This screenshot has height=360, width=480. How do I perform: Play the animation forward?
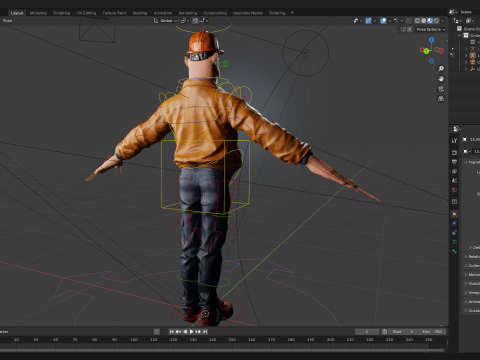191,332
